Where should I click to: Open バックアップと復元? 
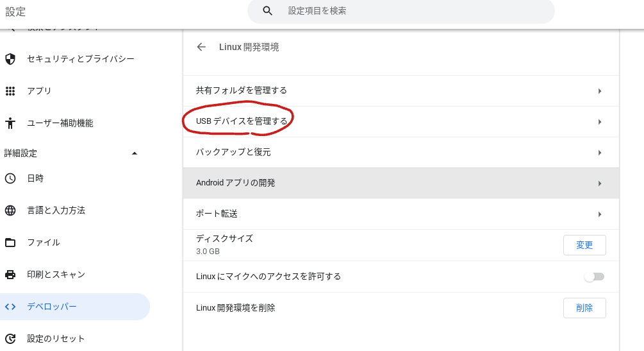coord(401,153)
